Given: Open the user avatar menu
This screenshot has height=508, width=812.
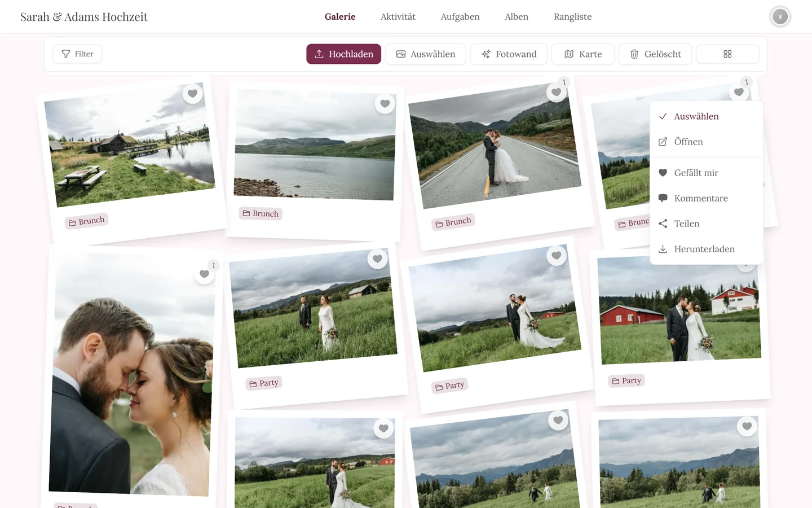Looking at the screenshot, I should tap(780, 17).
